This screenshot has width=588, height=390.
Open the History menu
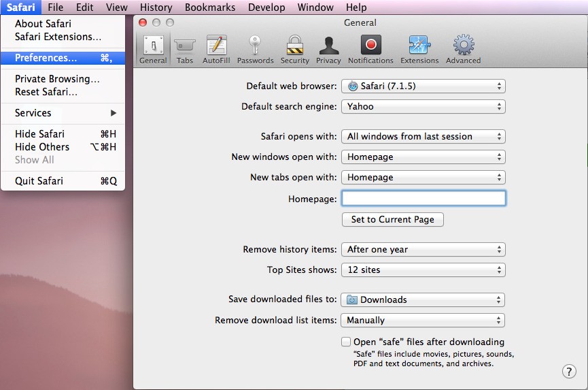point(156,7)
